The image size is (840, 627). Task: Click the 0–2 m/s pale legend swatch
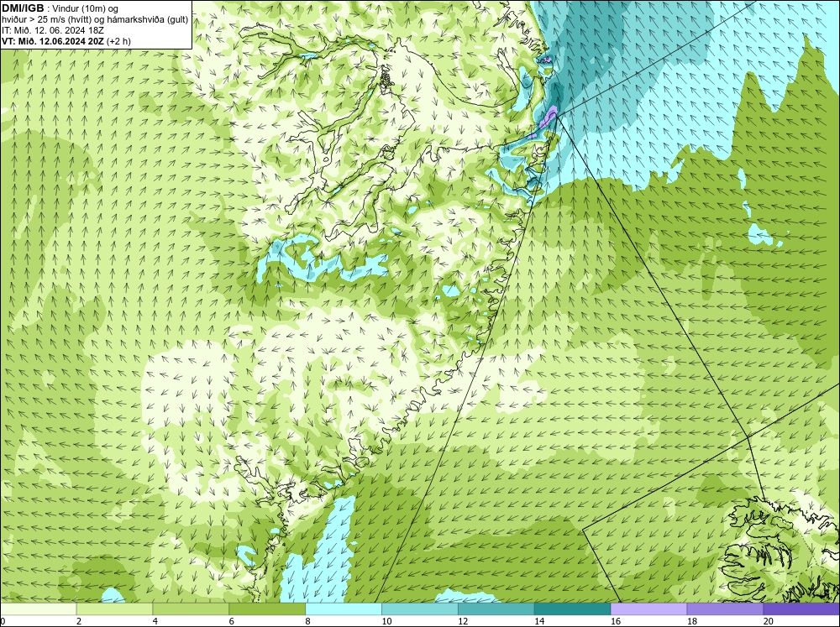(38, 609)
